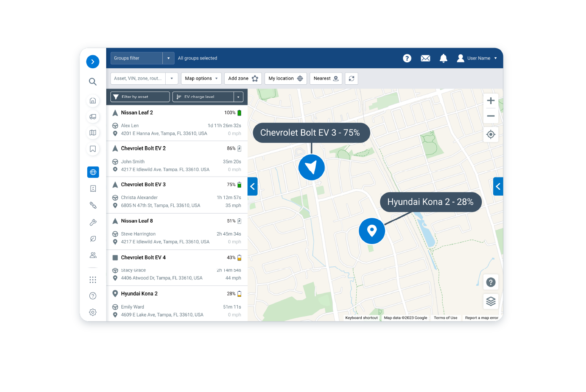Collapse the asset list panel using the left chevron
Screen dimensions: 586x392
(253, 186)
